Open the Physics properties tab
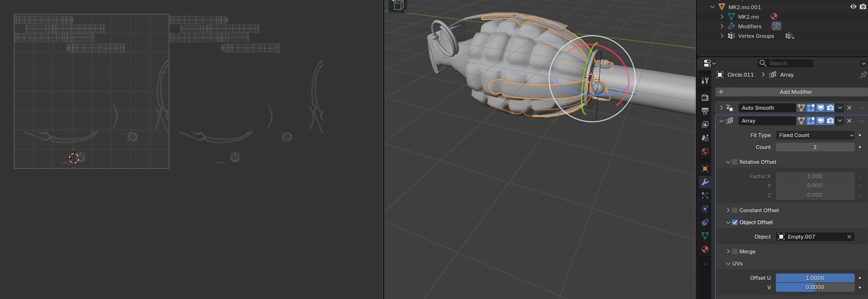The image size is (868, 299). [x=705, y=209]
